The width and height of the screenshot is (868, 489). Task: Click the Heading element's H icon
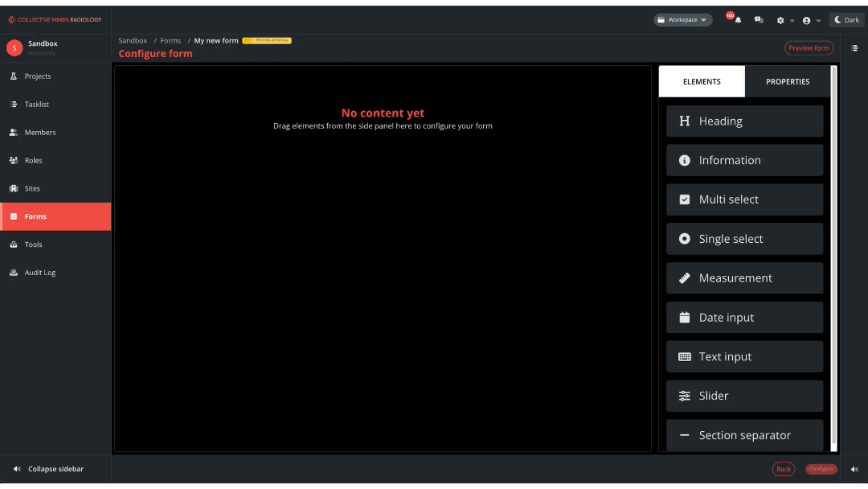pyautogui.click(x=685, y=121)
